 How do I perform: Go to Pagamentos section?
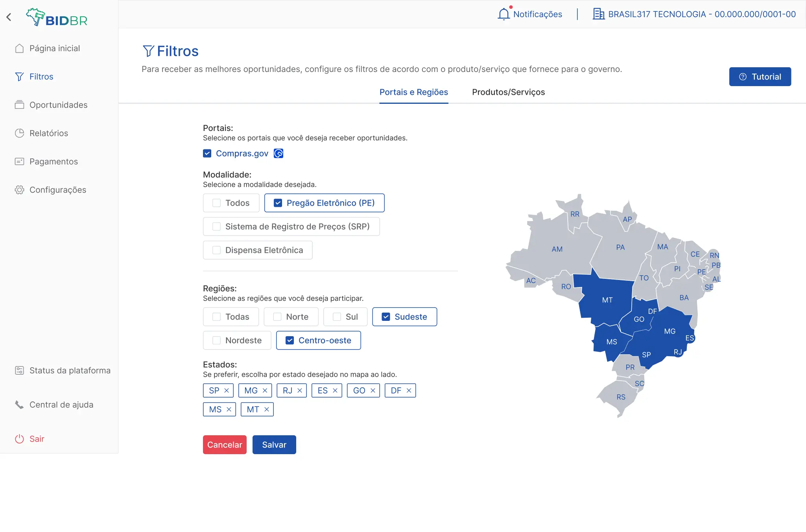point(53,162)
